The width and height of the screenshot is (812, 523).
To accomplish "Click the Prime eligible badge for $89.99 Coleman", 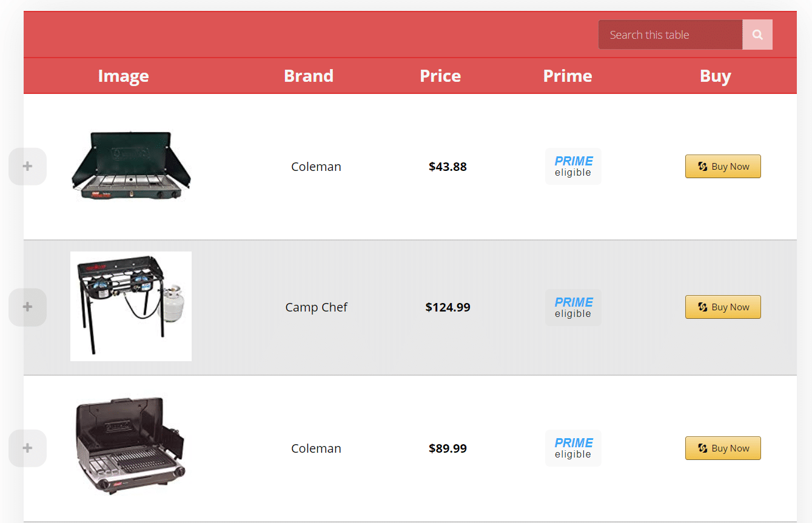I will tap(573, 448).
